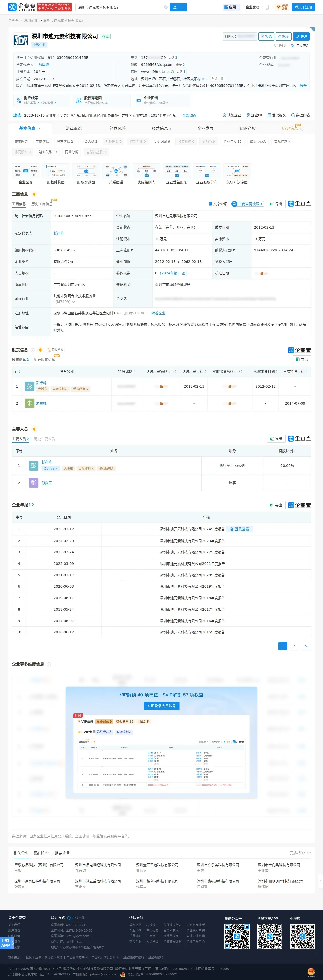Click the info icon beside 企业更多维度信息
Viewport: 323px width, 980px height.
point(48,664)
